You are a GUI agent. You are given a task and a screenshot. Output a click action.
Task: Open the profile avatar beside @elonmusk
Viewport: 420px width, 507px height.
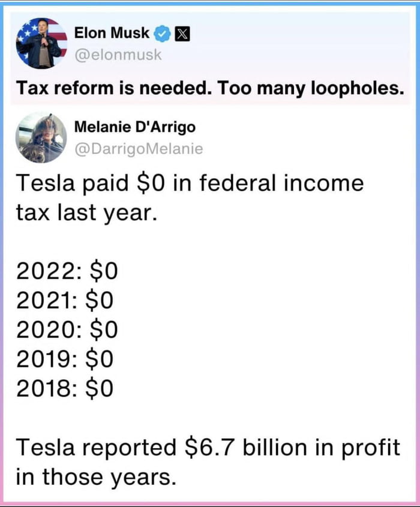tap(42, 43)
